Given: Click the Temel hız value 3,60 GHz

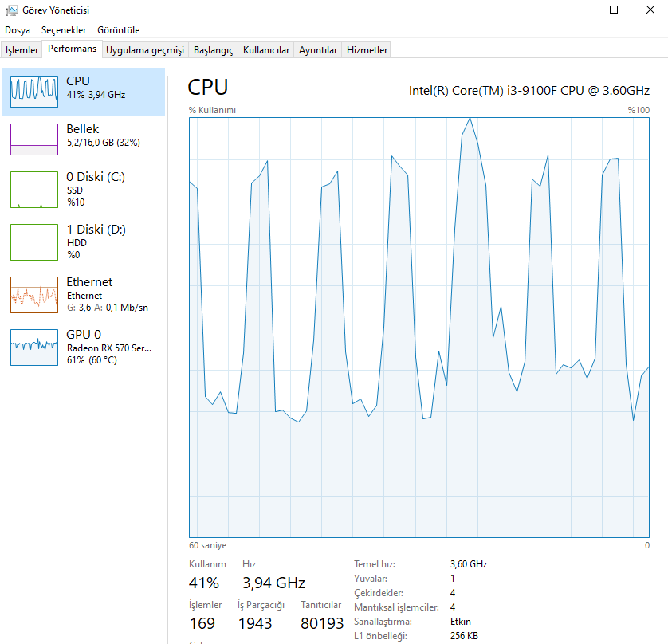Looking at the screenshot, I should 469,564.
